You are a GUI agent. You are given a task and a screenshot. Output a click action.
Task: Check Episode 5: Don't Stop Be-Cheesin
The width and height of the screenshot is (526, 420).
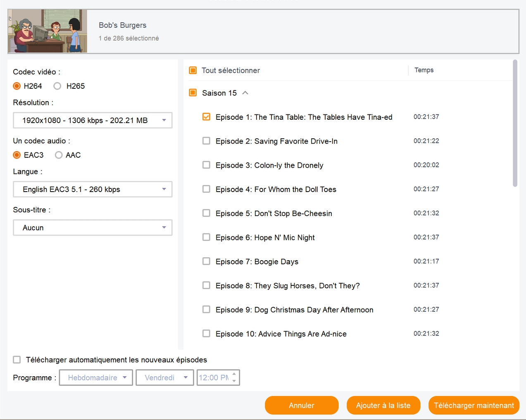click(x=206, y=213)
